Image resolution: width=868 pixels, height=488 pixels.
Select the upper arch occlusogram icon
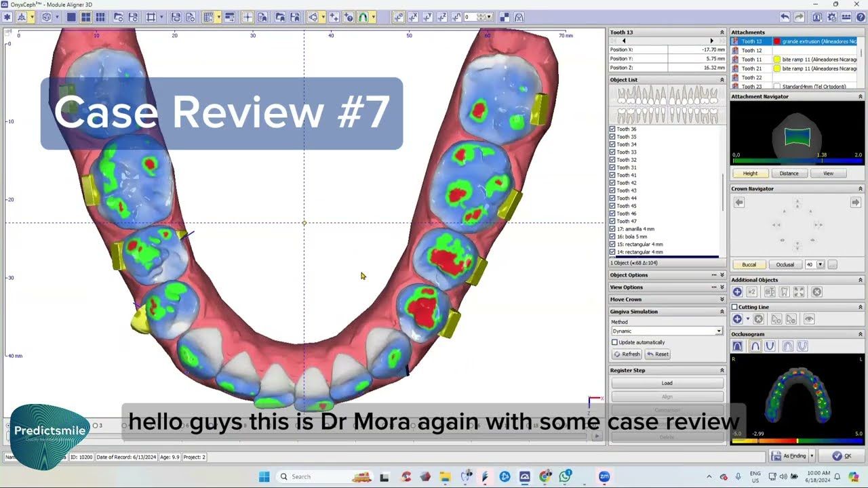point(755,346)
